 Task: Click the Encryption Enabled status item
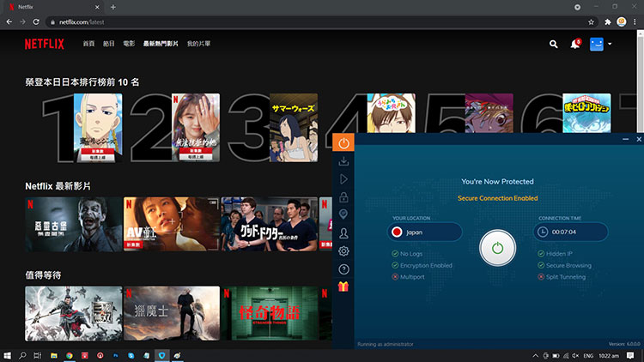[422, 266]
